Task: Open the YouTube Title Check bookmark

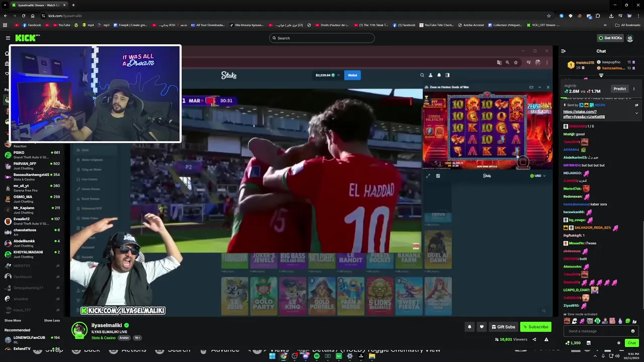Action: (437, 25)
